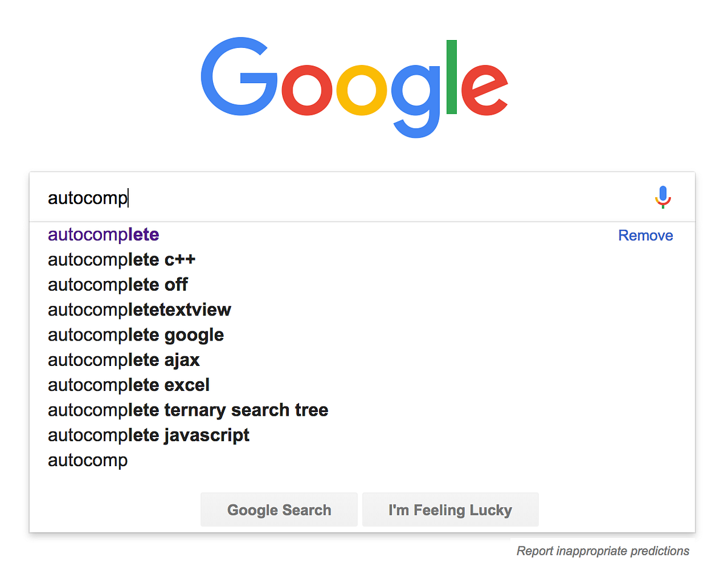Click Report inappropriate predictions
The image size is (728, 562).
click(x=602, y=551)
